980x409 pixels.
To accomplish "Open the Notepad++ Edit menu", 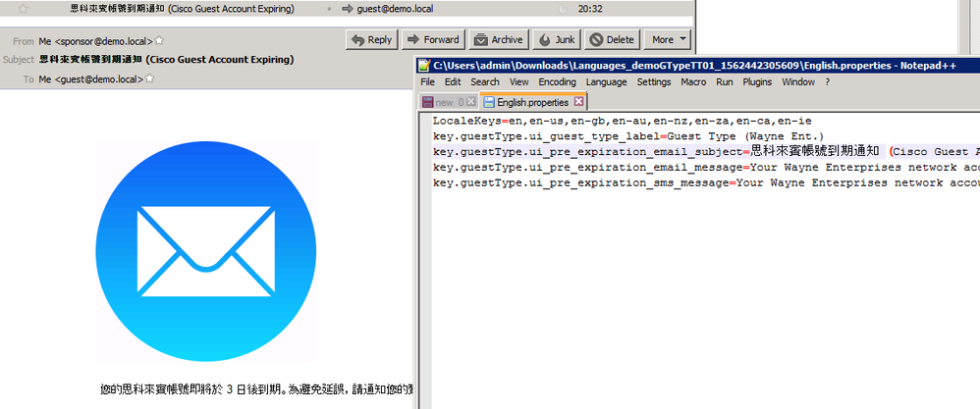I will click(x=453, y=81).
